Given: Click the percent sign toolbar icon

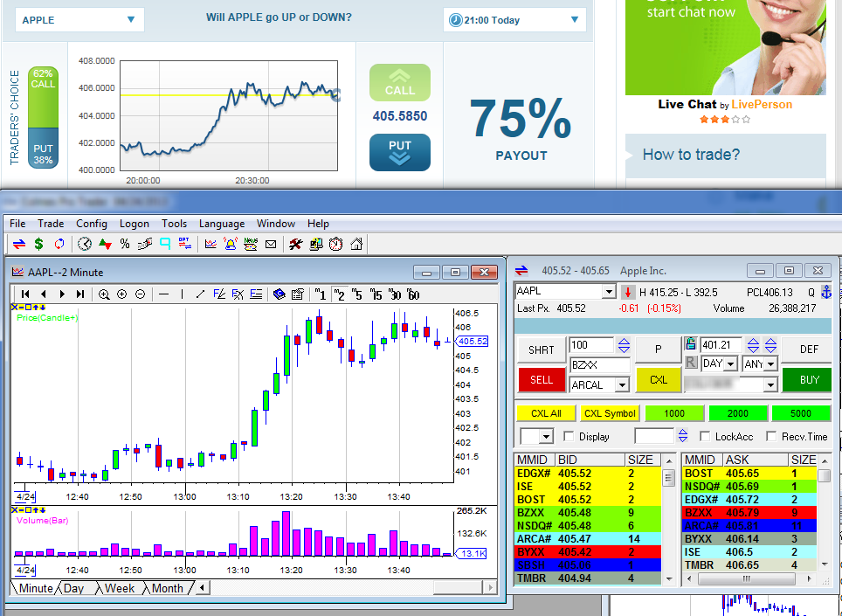Looking at the screenshot, I should [x=125, y=245].
